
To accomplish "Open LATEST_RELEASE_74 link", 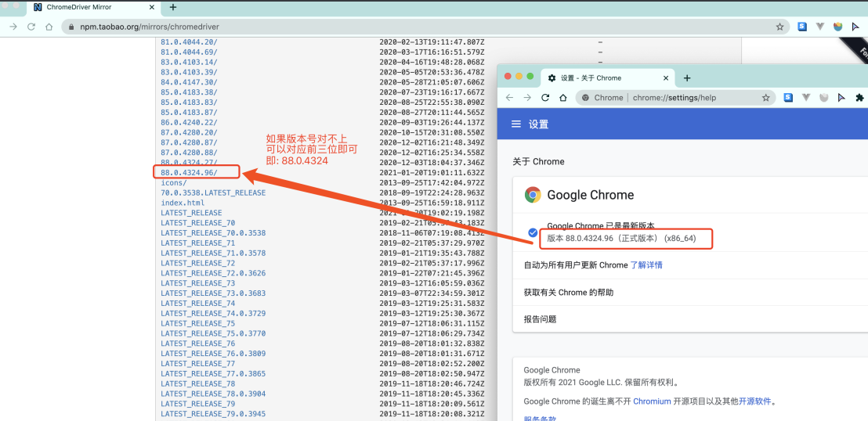I will point(198,303).
